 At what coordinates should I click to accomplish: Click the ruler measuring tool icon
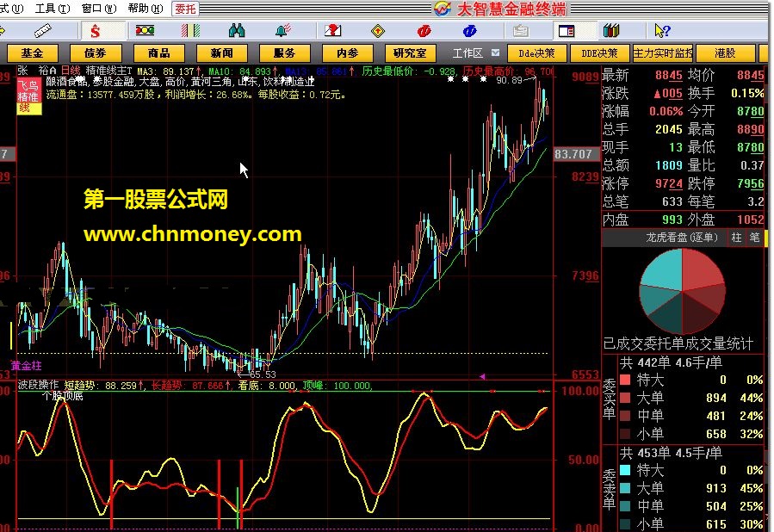tap(42, 31)
